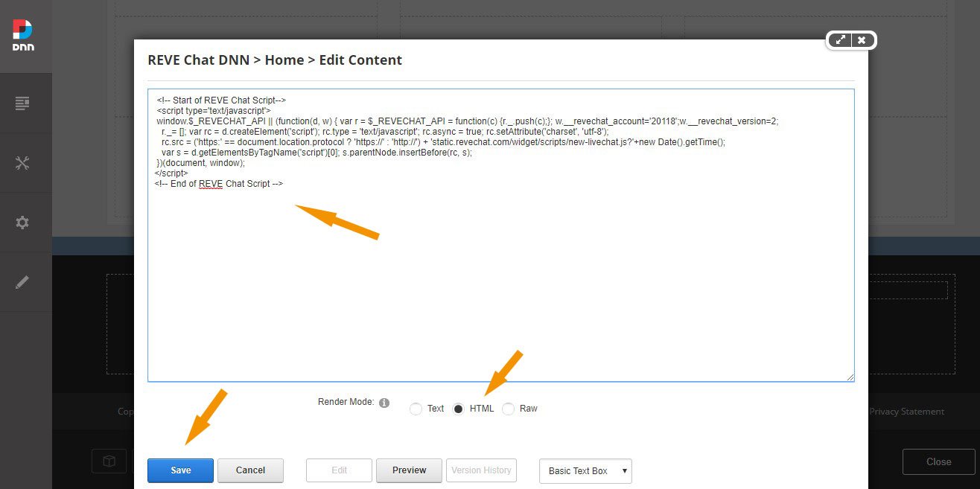Close the Edit Content dialog with X
The image size is (980, 489).
862,40
